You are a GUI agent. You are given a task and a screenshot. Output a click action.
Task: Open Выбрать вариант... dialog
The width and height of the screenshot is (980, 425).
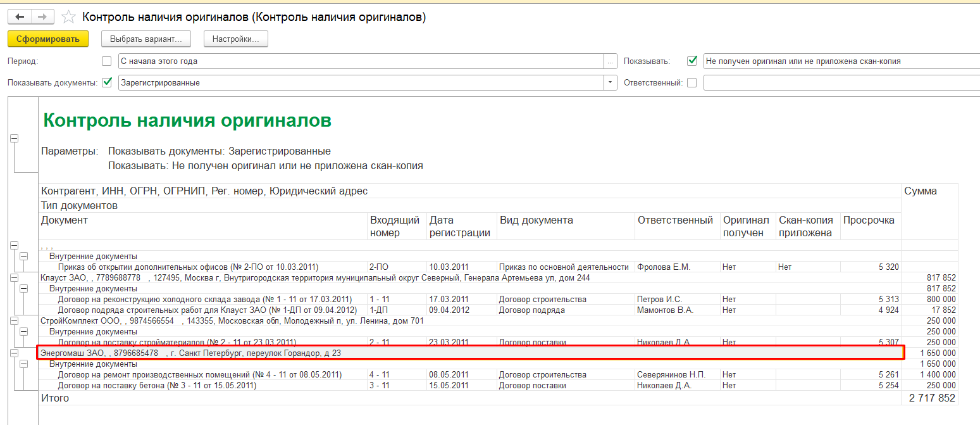click(146, 39)
